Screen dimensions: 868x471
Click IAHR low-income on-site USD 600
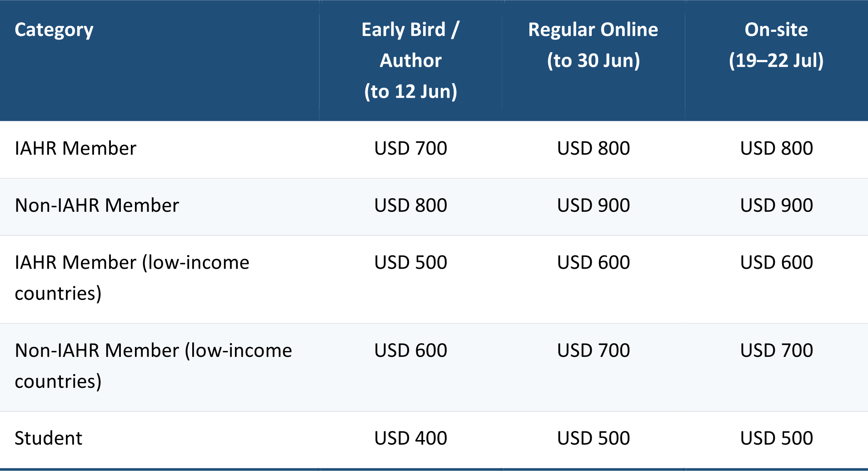(776, 263)
